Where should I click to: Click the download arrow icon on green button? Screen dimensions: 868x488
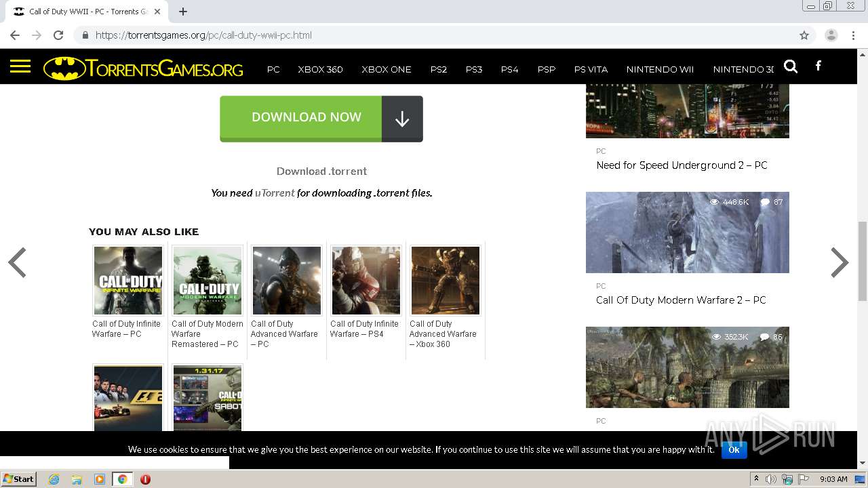tap(402, 119)
